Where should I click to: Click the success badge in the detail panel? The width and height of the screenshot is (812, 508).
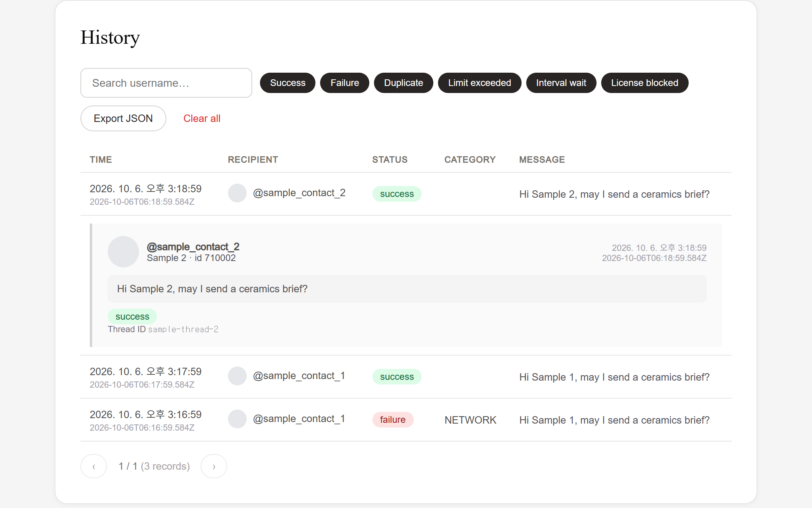132,317
